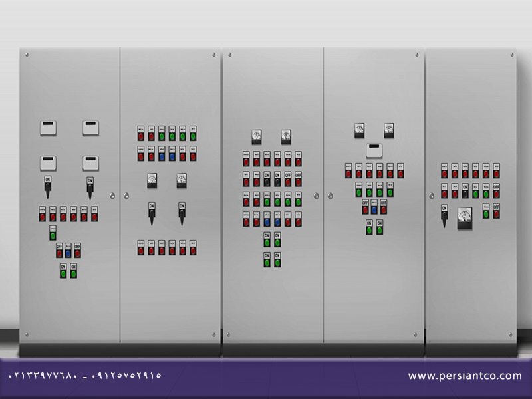Push bottom-left green ON button on middle cabinet

pos(267,259)
